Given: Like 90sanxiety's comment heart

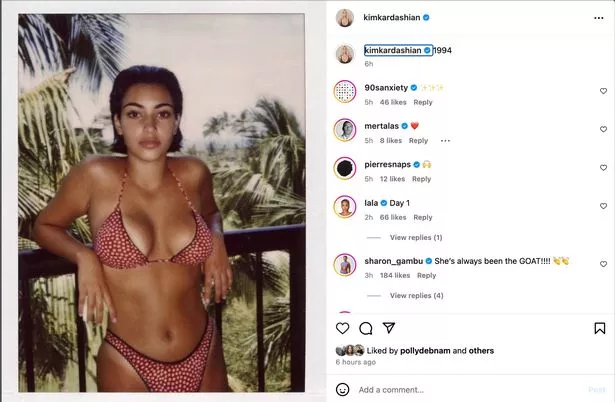Looking at the screenshot, I should [x=603, y=91].
